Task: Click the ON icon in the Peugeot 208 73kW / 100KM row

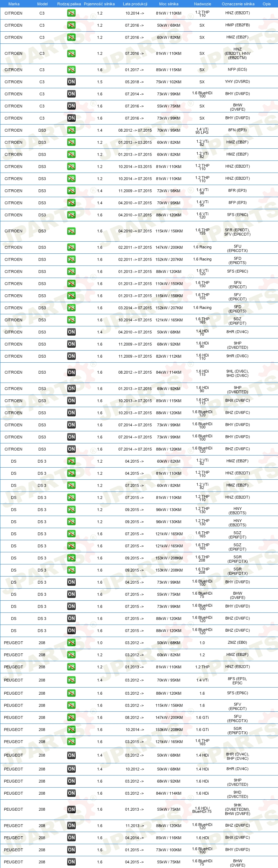Action: click(x=71, y=850)
